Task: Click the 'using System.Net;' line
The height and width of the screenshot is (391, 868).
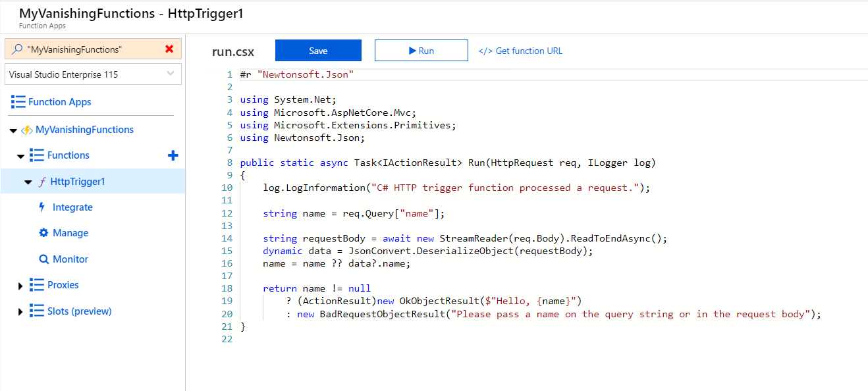Action: [x=288, y=99]
